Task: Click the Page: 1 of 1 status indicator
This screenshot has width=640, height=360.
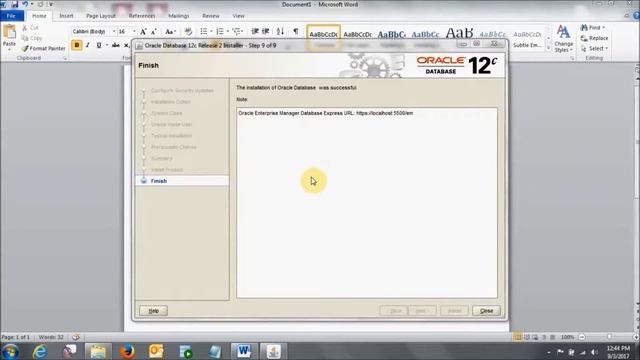Action: click(16, 337)
